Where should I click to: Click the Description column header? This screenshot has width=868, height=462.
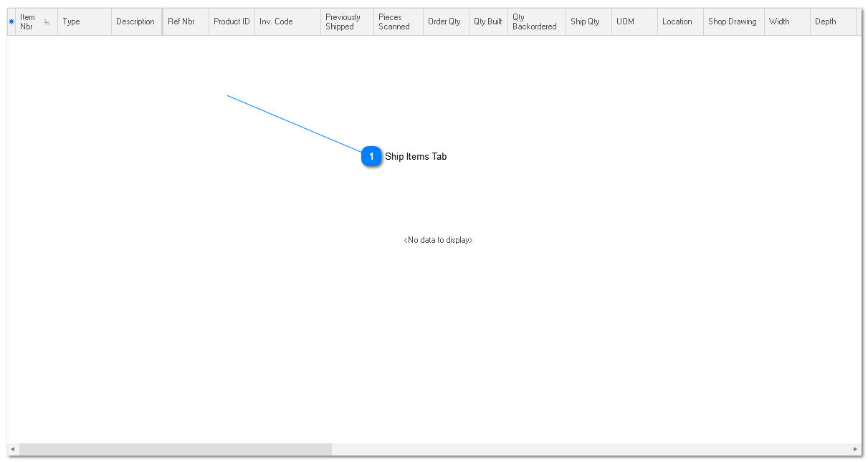point(136,21)
